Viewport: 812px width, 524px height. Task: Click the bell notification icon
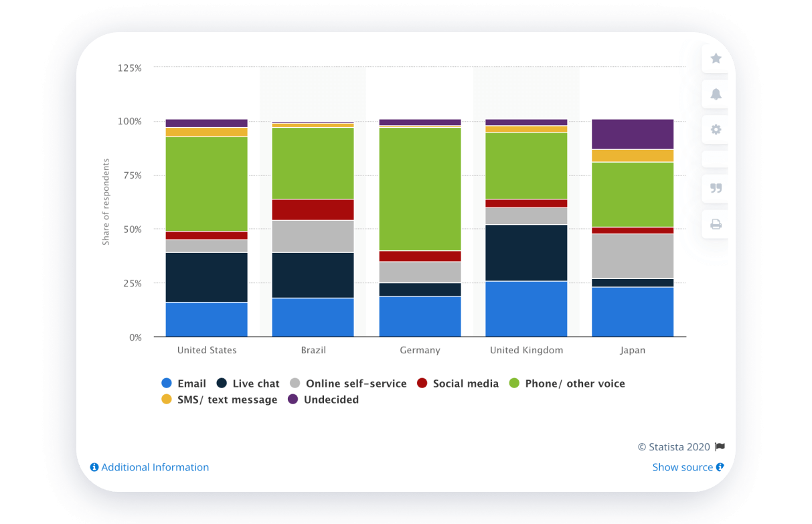(x=716, y=94)
